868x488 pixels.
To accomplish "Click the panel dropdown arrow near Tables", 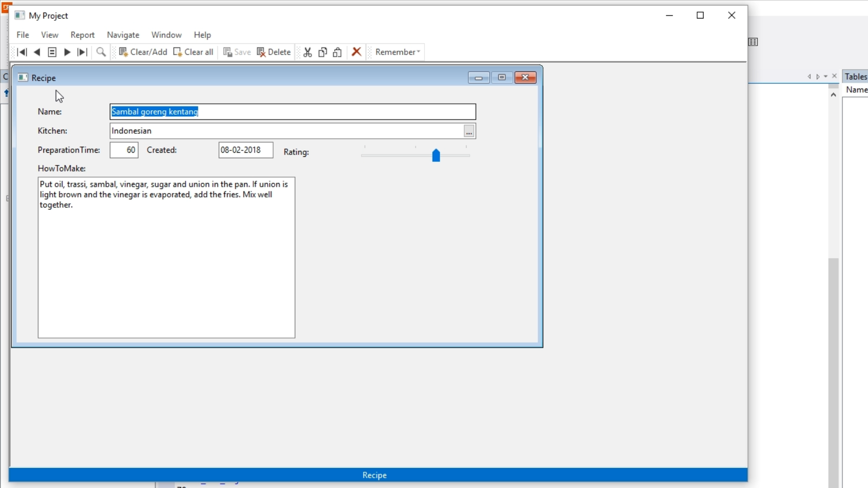I will (826, 76).
